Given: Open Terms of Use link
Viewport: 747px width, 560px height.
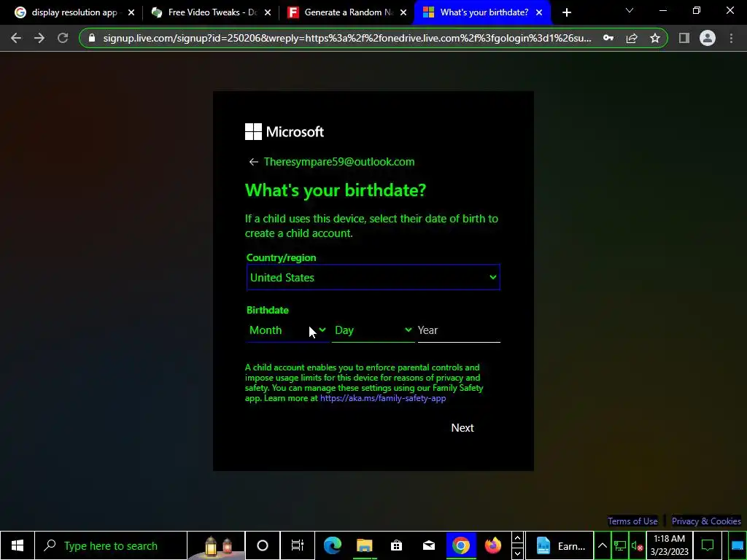Looking at the screenshot, I should tap(632, 521).
